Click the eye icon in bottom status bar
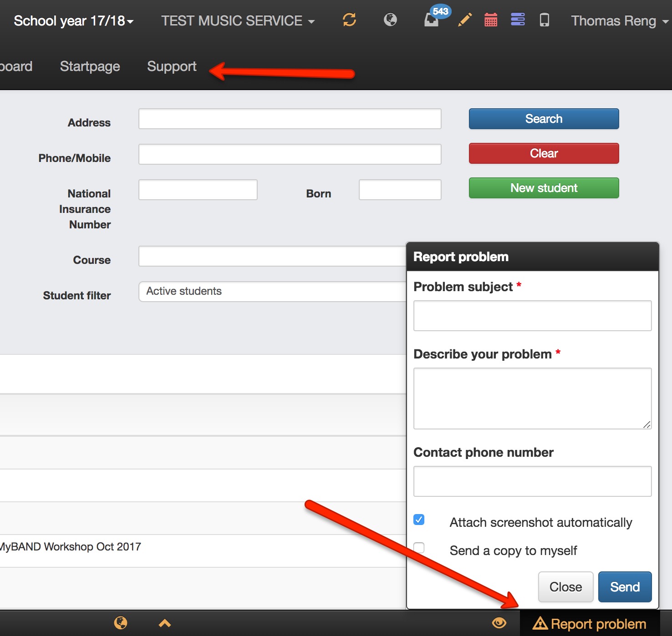 499,623
